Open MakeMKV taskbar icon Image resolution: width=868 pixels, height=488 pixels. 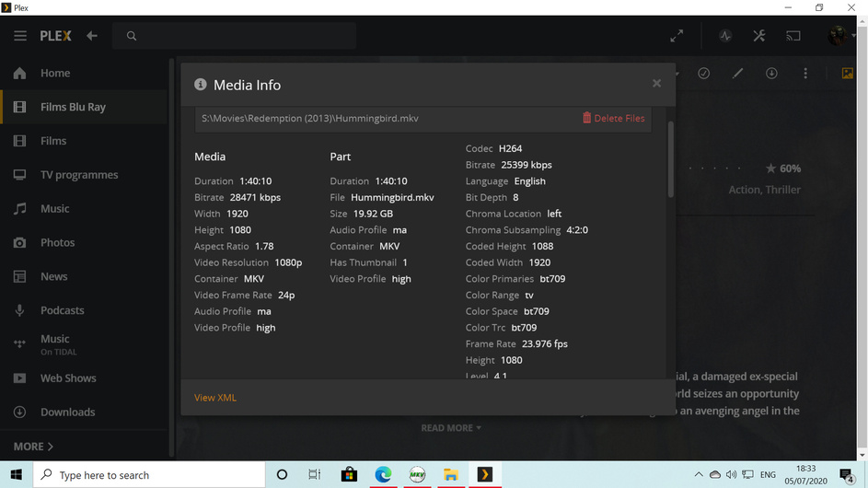pyautogui.click(x=417, y=475)
